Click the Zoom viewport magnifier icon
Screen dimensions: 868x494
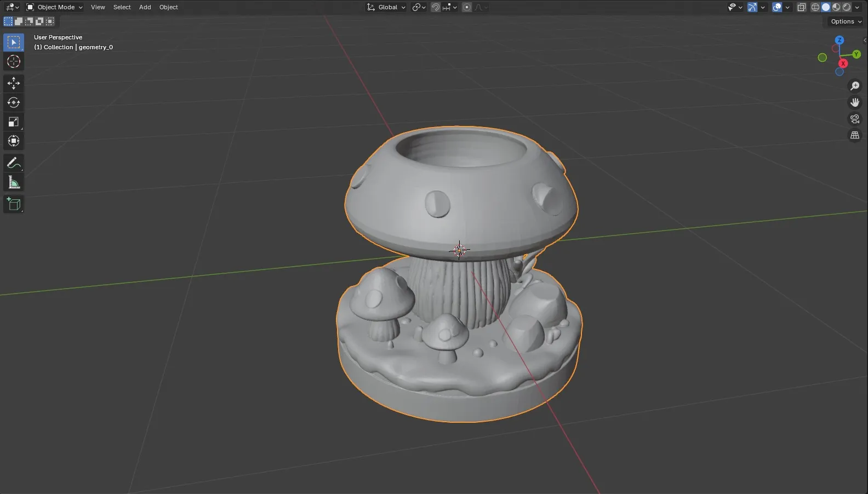(855, 86)
